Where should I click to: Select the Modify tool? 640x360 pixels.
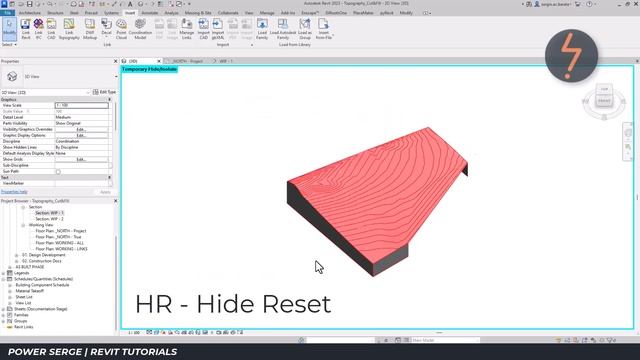click(9, 29)
